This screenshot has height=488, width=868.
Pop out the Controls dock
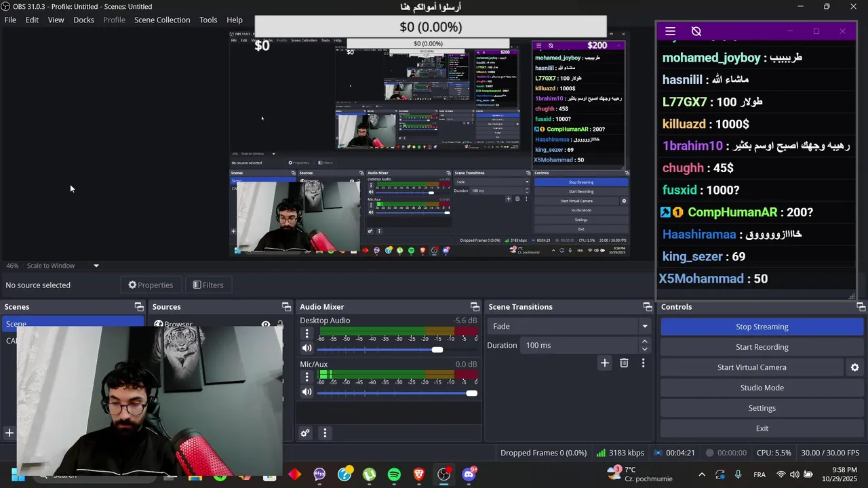(x=861, y=307)
